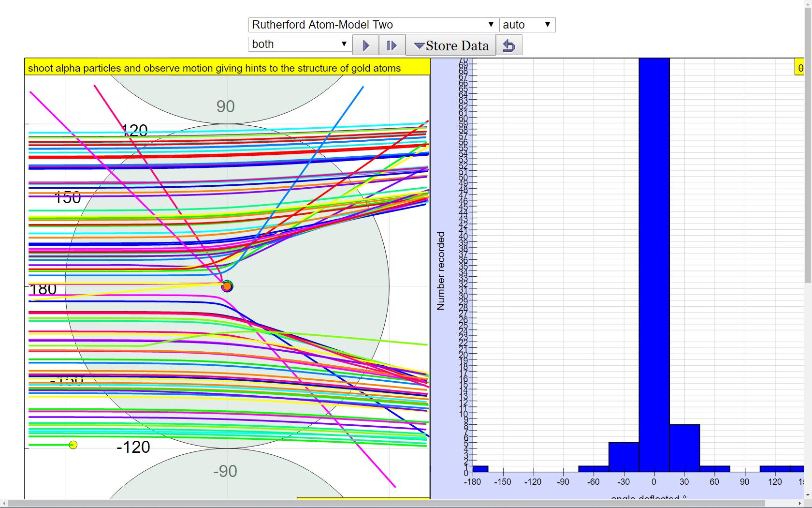The width and height of the screenshot is (812, 508).
Task: Click the reset arrow icon
Action: click(x=509, y=45)
